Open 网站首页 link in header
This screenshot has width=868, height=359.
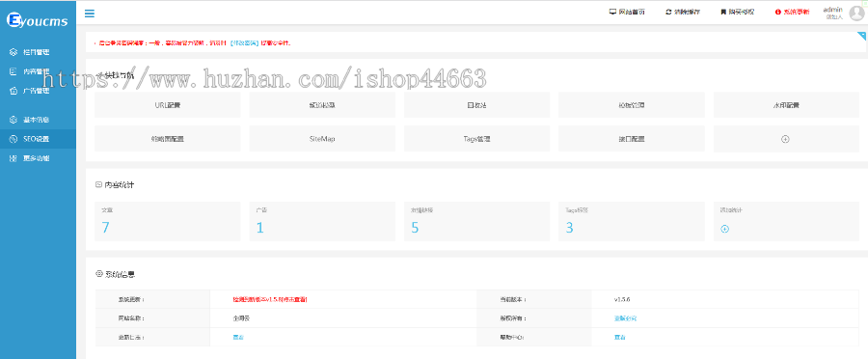click(631, 12)
